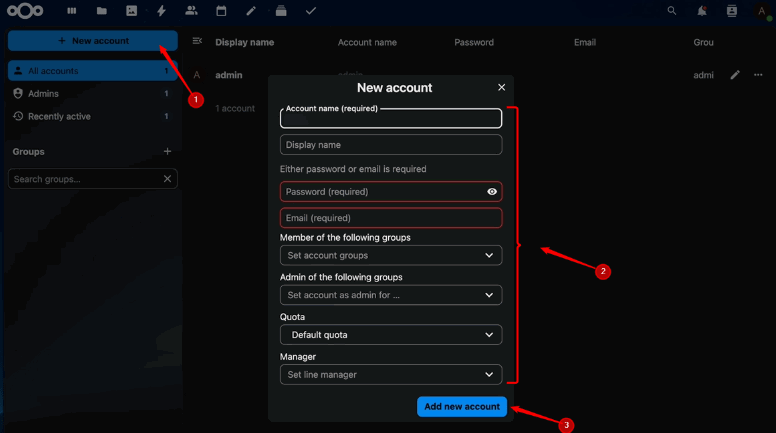Open the Photos app icon

coord(132,10)
